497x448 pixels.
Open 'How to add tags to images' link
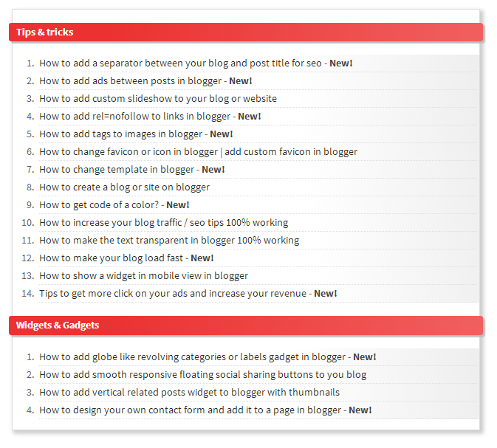[x=120, y=134]
